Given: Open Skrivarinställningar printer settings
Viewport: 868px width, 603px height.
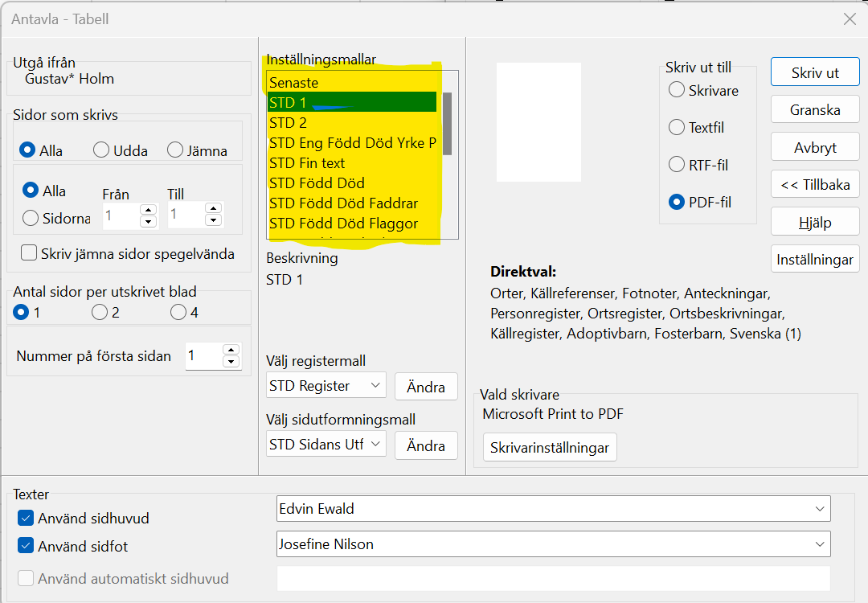Looking at the screenshot, I should (550, 448).
